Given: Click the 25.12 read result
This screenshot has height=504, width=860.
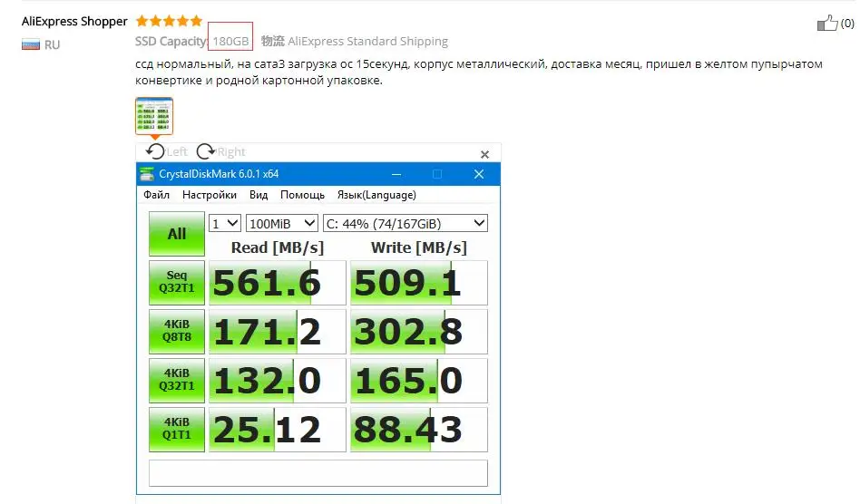Looking at the screenshot, I should point(278,430).
